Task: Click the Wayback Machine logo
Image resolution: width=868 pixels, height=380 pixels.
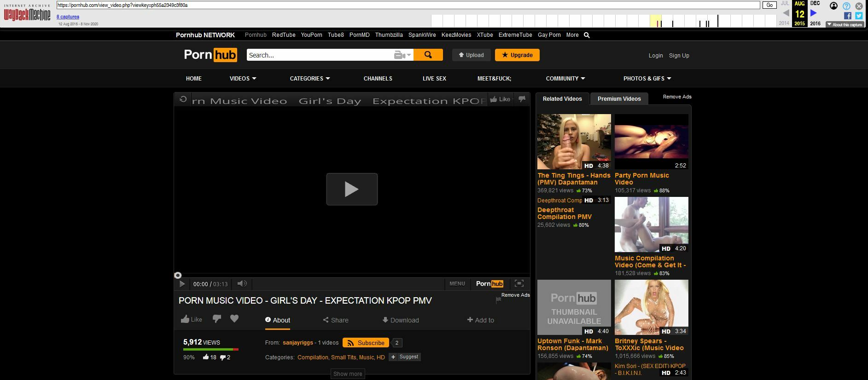Action: point(27,13)
